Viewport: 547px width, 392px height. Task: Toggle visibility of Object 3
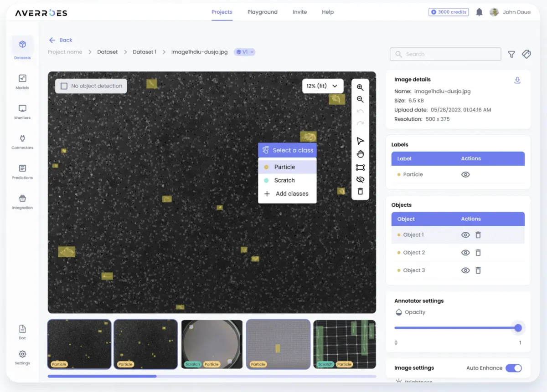point(465,270)
